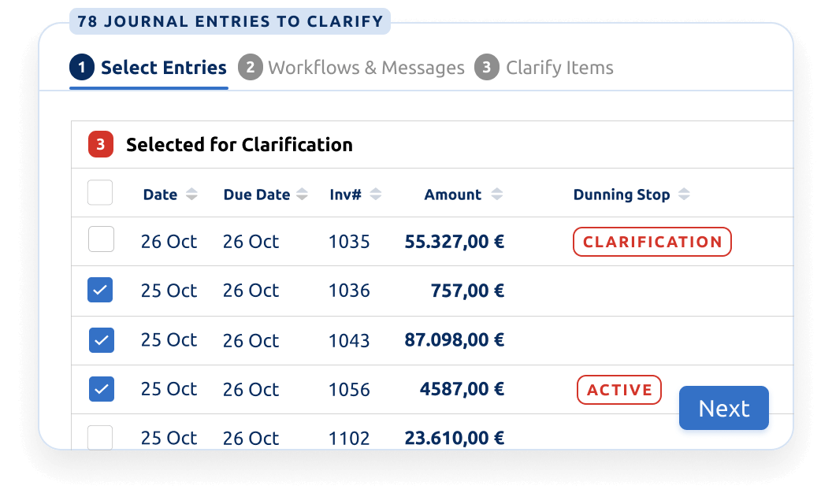832x504 pixels.
Task: Click the step 1 circle icon
Action: click(x=82, y=68)
